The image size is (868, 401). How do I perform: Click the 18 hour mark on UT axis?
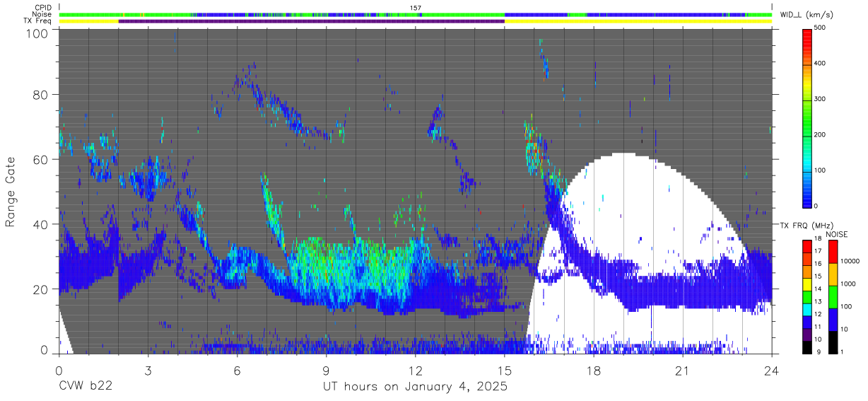(594, 369)
